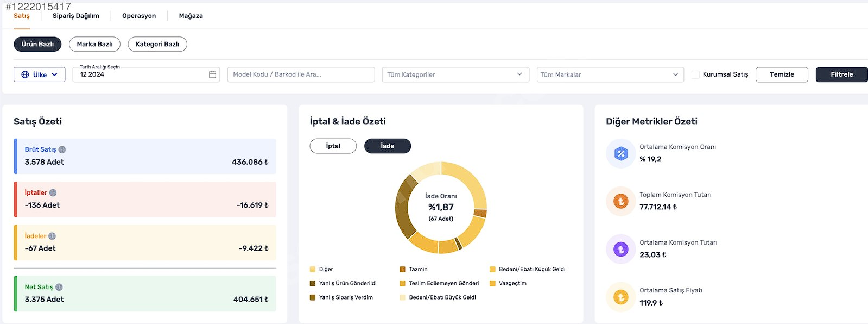Switch to the Sipariş Dağılım tab
The height and width of the screenshot is (324, 868).
[76, 16]
